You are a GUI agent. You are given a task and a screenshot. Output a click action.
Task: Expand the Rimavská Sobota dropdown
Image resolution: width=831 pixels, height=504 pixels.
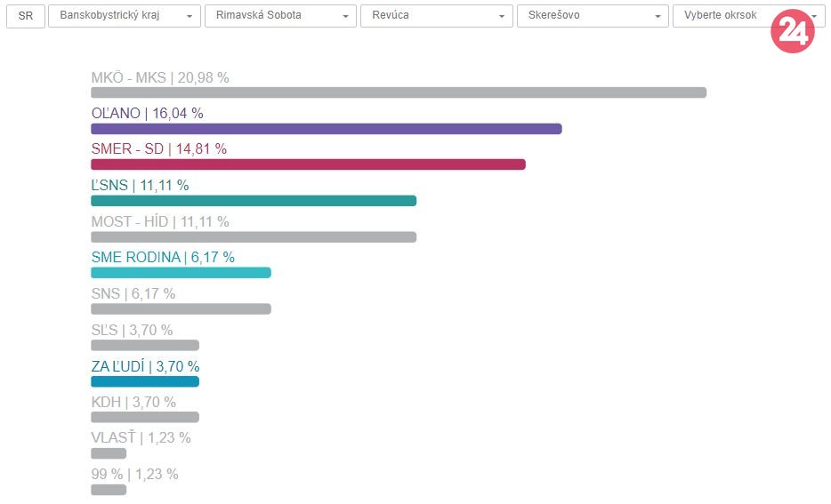pyautogui.click(x=280, y=16)
